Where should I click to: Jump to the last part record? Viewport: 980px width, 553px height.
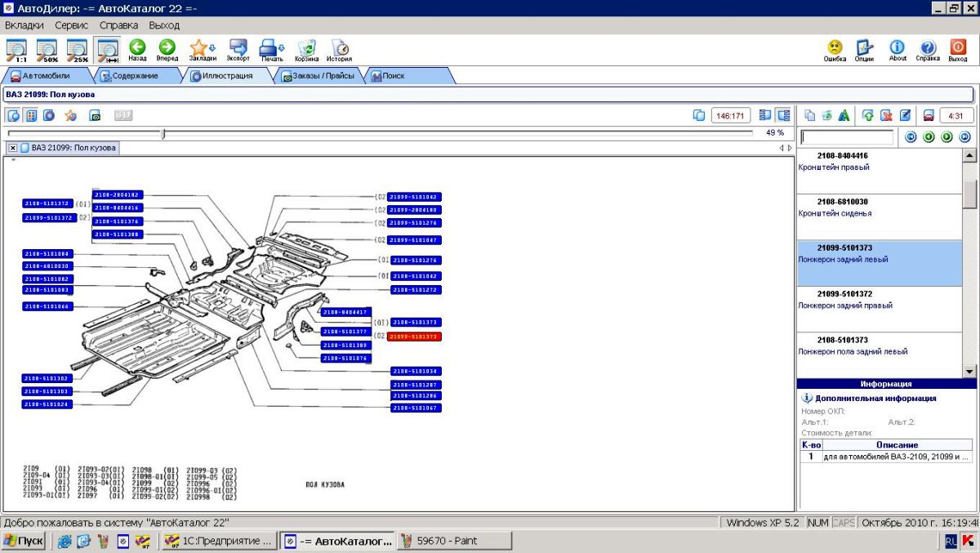click(x=964, y=137)
